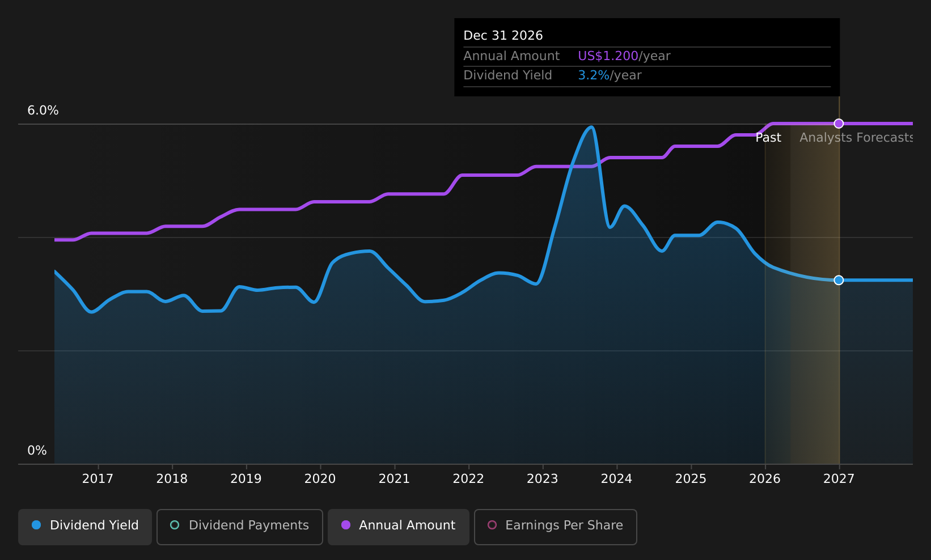The width and height of the screenshot is (931, 560).
Task: Click the blue Dividend Yield data point marker
Action: pyautogui.click(x=839, y=280)
